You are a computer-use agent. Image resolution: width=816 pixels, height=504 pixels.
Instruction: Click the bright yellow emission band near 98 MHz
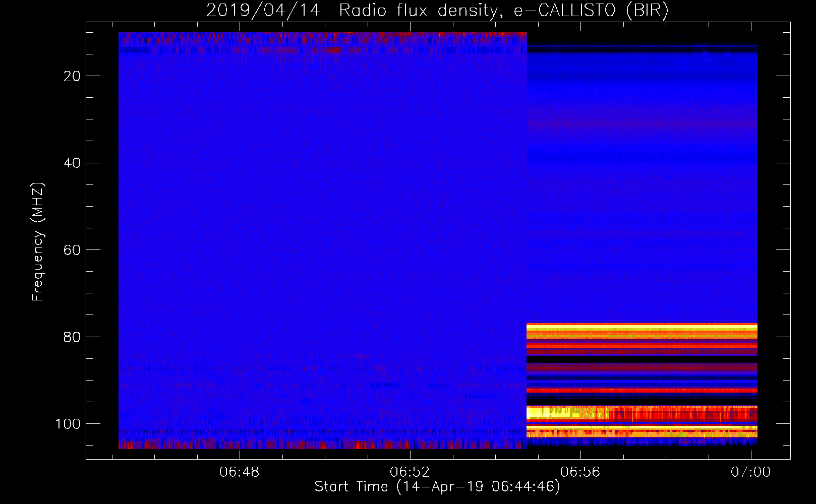click(567, 413)
